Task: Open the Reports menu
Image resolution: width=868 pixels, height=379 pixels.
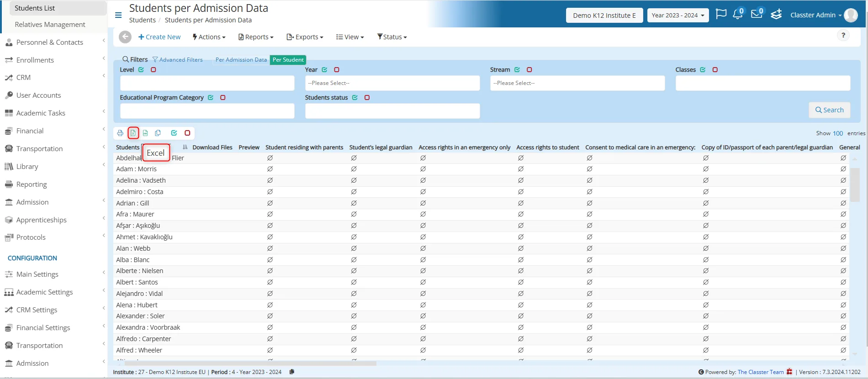Action: pyautogui.click(x=256, y=37)
